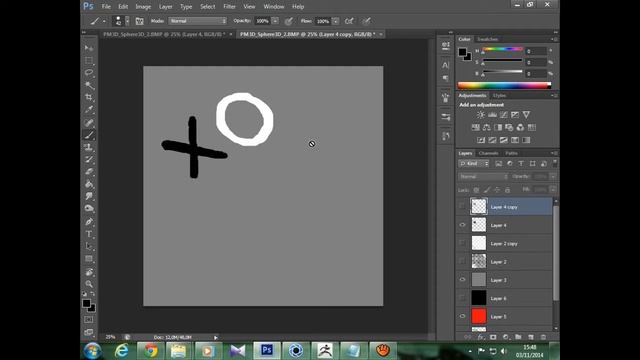Viewport: 640px width, 360px height.
Task: Select the Zoom tool
Action: pos(89,284)
